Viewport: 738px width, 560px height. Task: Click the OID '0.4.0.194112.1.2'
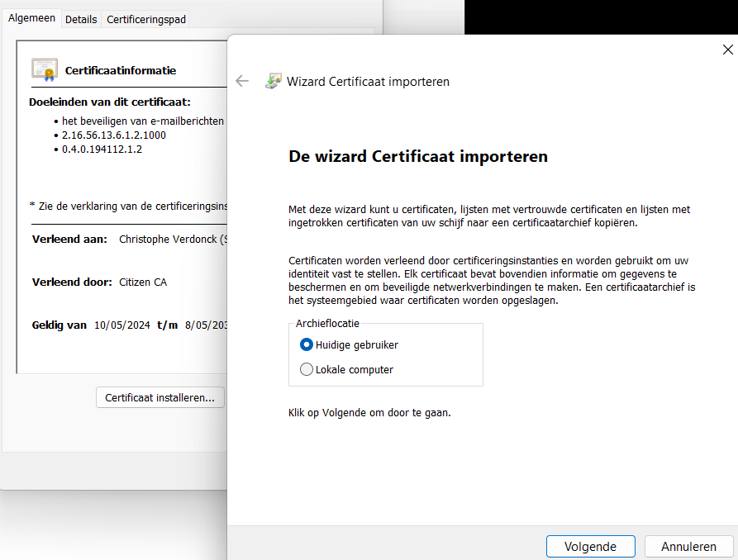tap(102, 149)
